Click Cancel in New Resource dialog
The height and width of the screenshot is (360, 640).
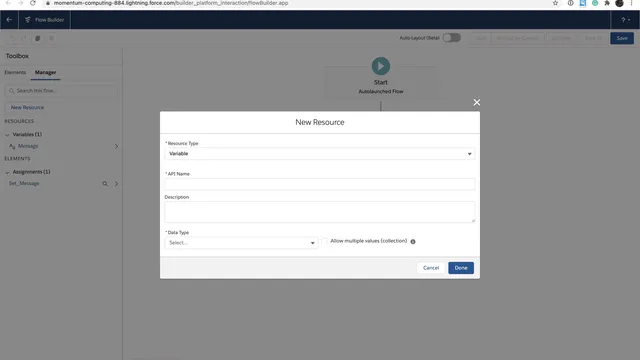(431, 268)
